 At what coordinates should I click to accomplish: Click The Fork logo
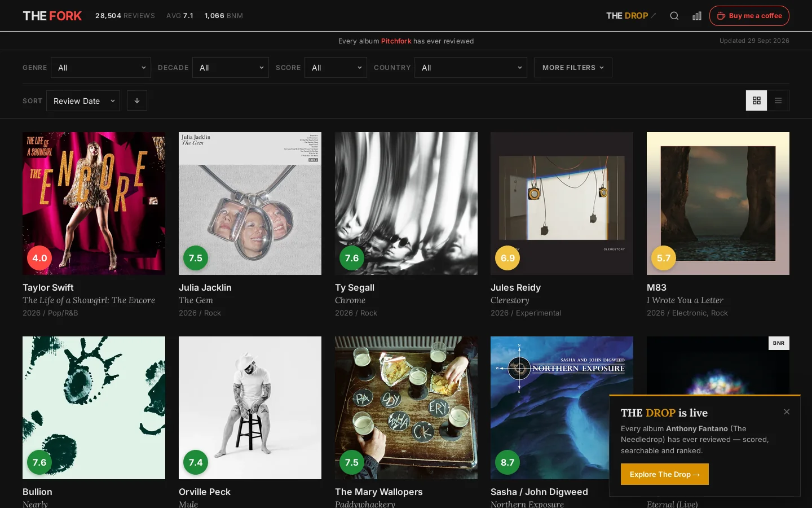(x=52, y=16)
